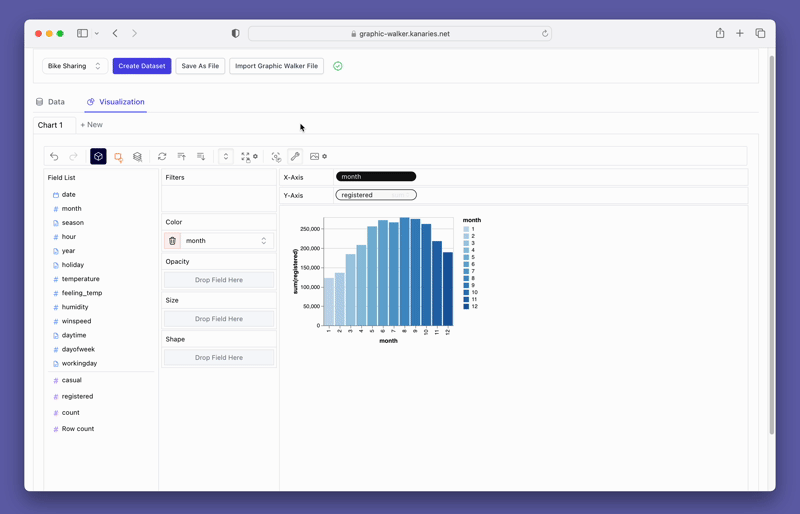
Task: Sort chart in ascending order
Action: coord(181,157)
